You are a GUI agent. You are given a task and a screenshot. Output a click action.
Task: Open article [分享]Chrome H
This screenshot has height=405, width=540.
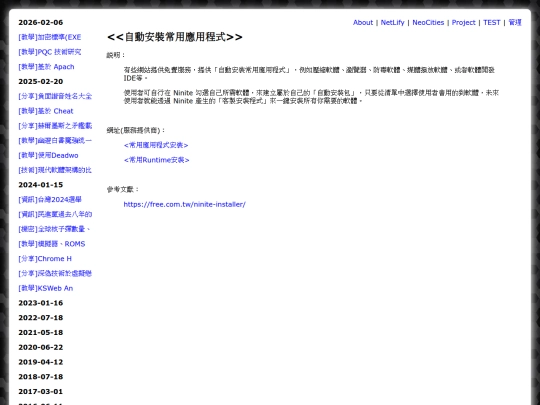click(x=45, y=259)
